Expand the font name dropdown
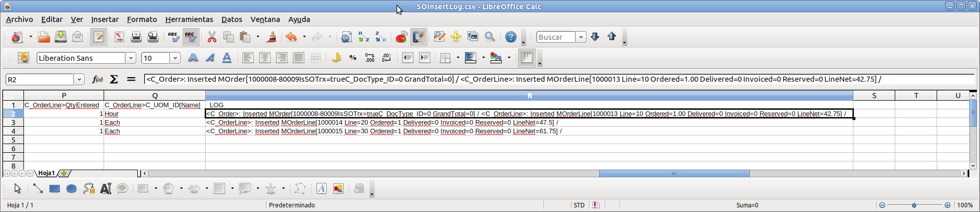The width and height of the screenshot is (980, 212). click(131, 58)
